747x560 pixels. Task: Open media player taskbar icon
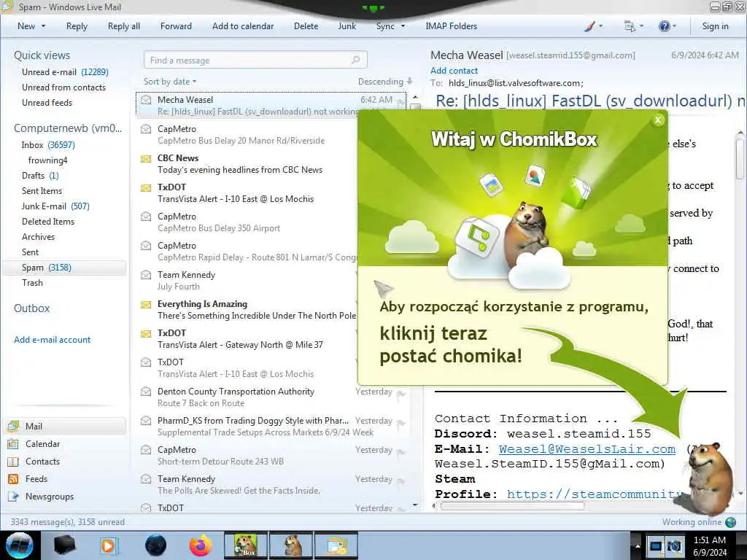click(109, 545)
